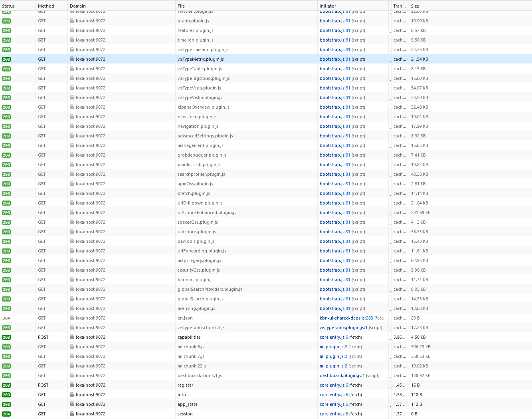
Task: Select the painlessLab.plugin.js file name
Action: point(199,165)
